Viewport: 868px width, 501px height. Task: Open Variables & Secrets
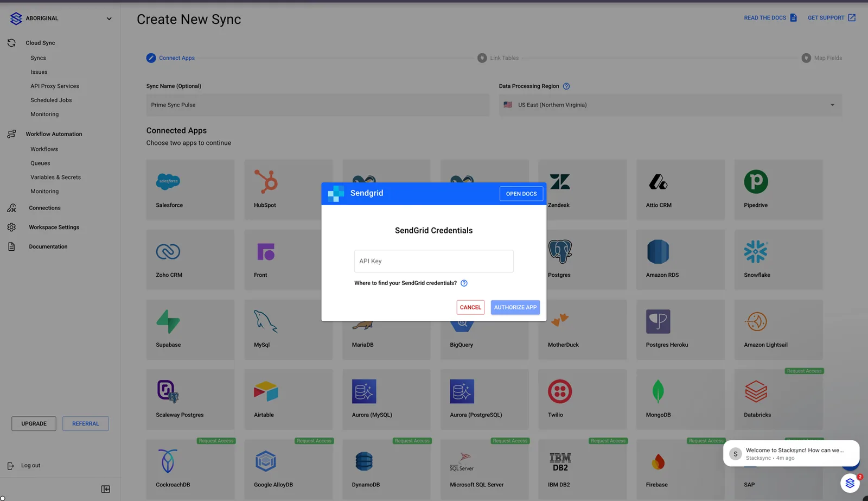point(55,177)
